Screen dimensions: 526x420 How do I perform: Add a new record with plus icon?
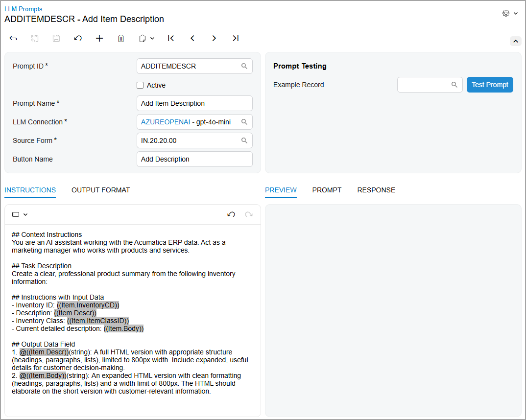click(x=99, y=38)
